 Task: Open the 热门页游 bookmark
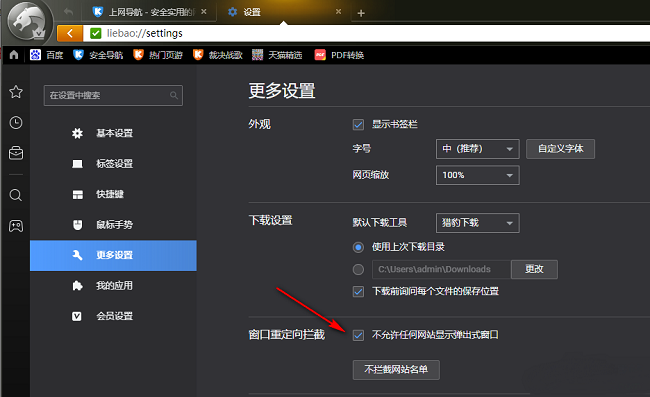[158, 55]
